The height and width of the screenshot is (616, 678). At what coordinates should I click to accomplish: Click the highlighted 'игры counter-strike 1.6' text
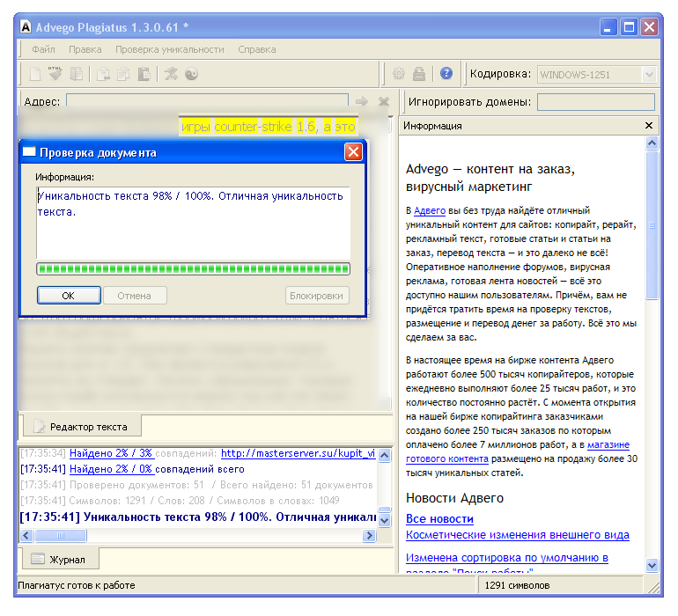coord(249,127)
